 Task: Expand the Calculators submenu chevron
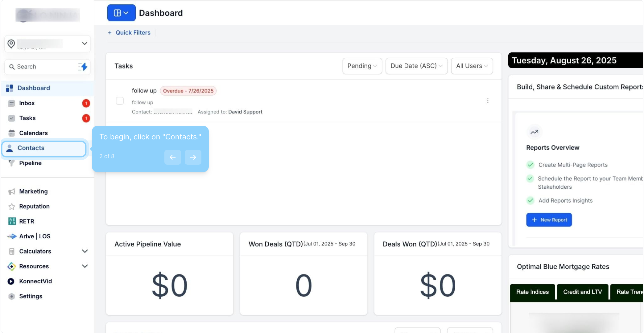coord(85,251)
